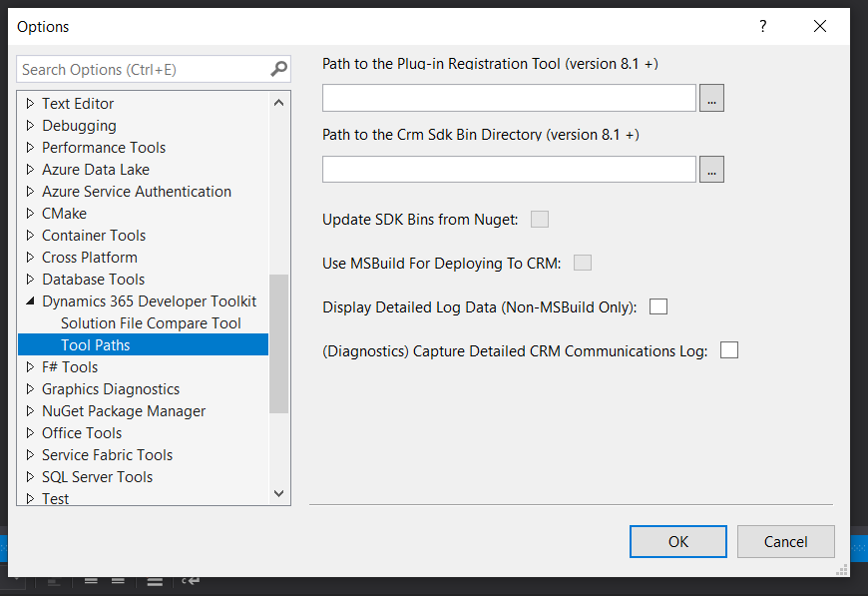Enable Capture Detailed CRM Communications Log
The height and width of the screenshot is (596, 868).
(729, 350)
